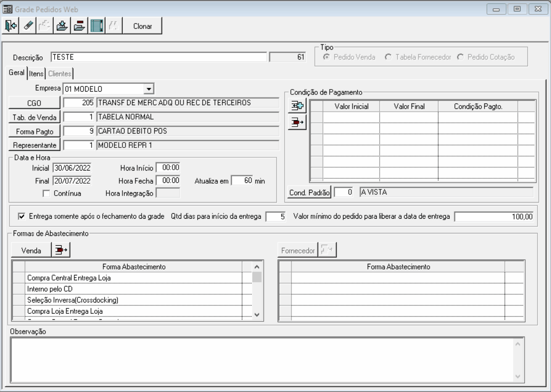Click the CGO lookup button
Viewport: 551px width, 392px height.
35,103
